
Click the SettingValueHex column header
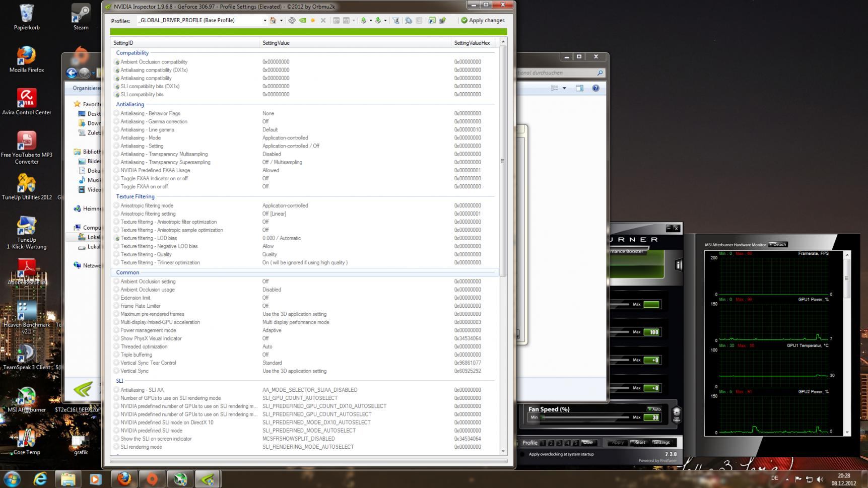pos(473,43)
